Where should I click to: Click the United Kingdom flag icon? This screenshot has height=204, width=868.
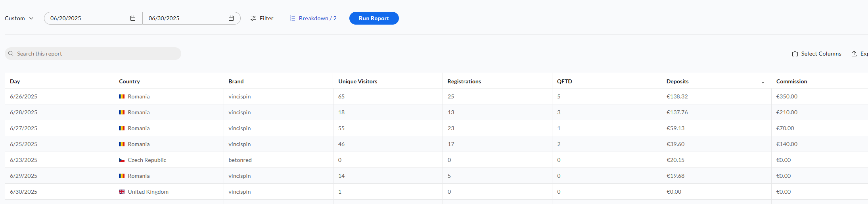[x=122, y=192]
